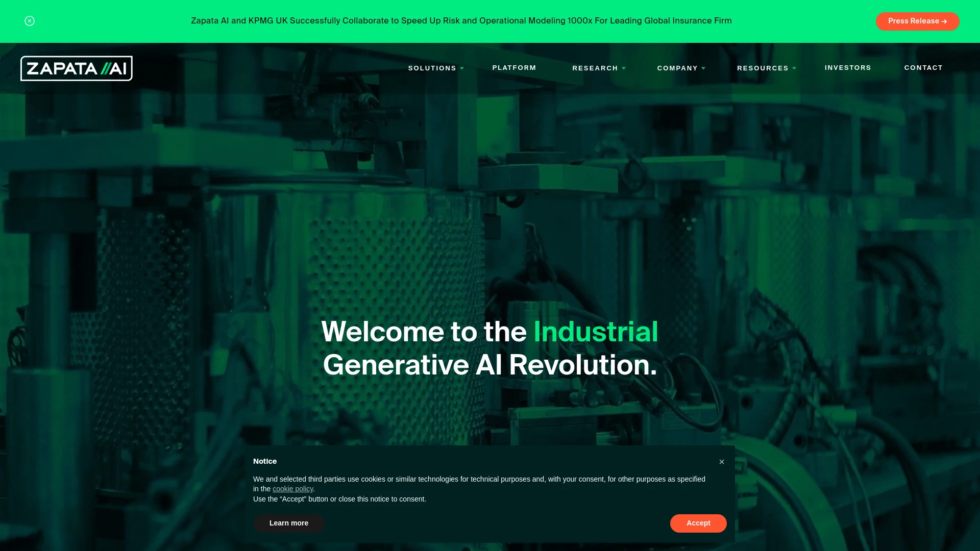Open the INVESTORS page
This screenshot has height=551, width=980.
848,68
